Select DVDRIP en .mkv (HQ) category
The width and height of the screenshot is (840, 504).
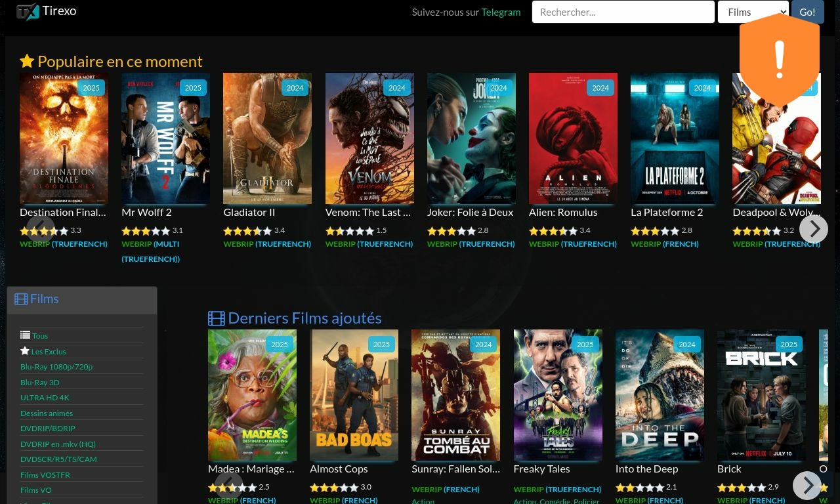[58, 444]
